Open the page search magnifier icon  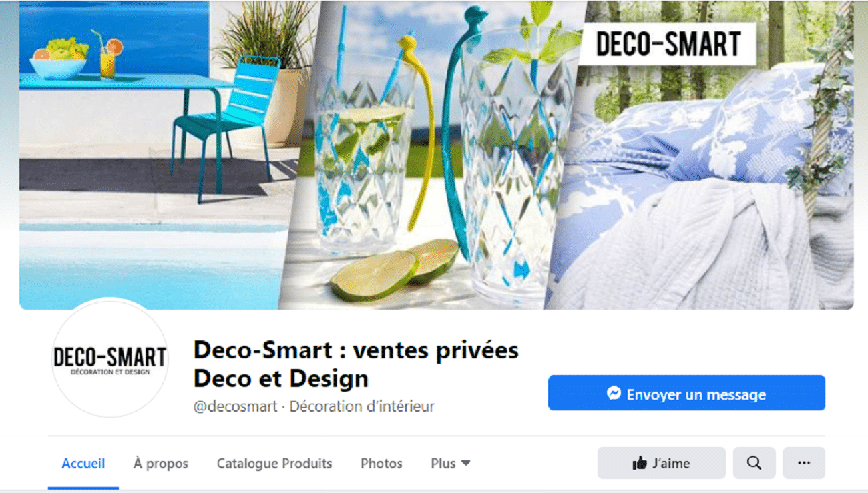coord(754,463)
